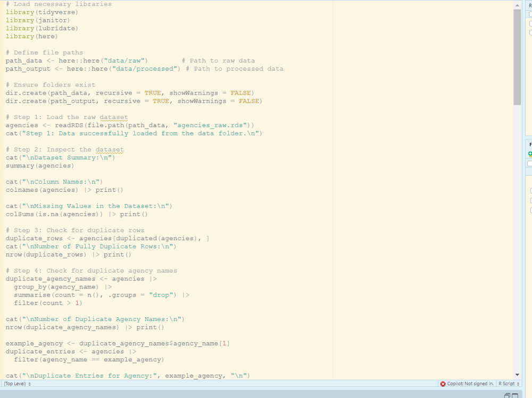Screen dimensions: 532x398
Task: Click the nrow(duplicate_agency_names) print line
Action: tap(85, 327)
